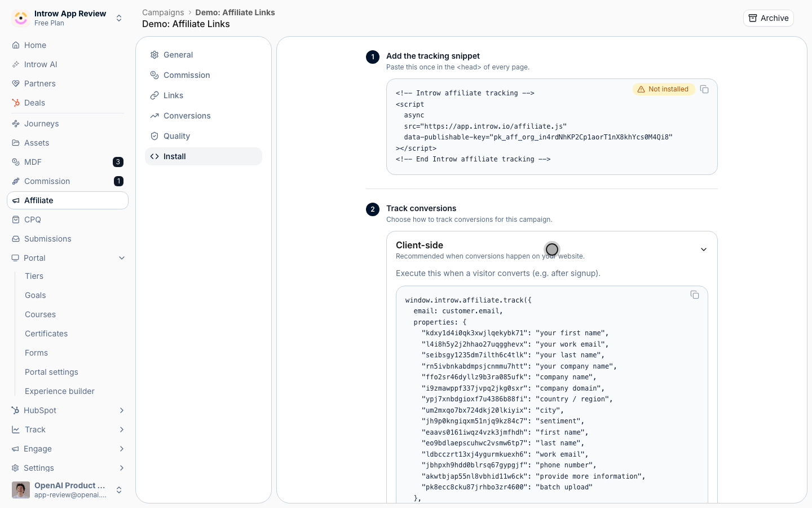Click the Not installed status badge
The height and width of the screenshot is (508, 812).
[x=663, y=89]
